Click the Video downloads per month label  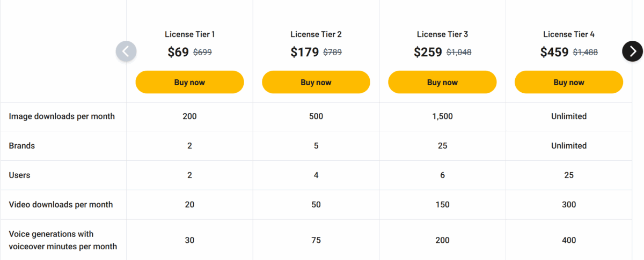pos(61,205)
